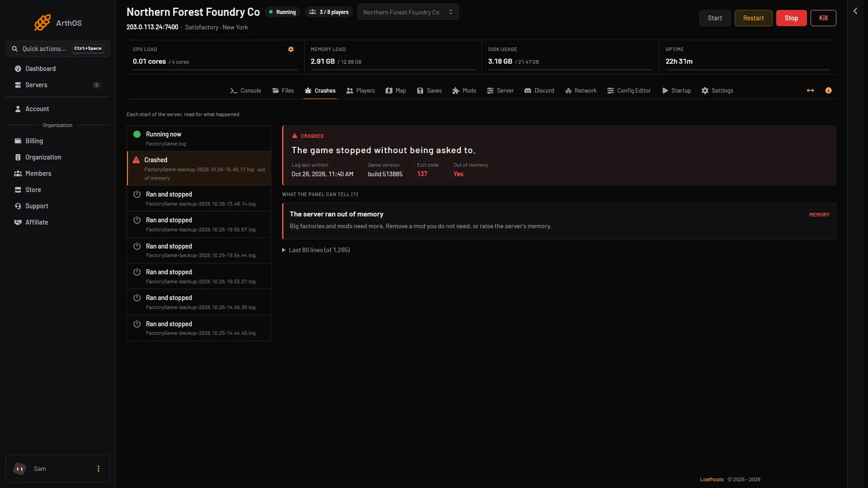Switch to the Console tab

245,90
